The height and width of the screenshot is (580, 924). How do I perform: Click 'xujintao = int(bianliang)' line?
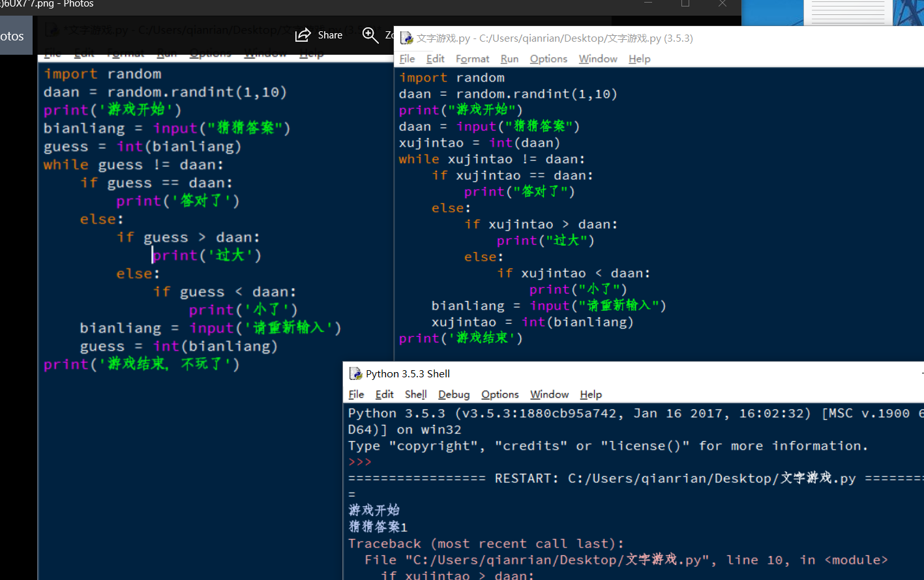[x=533, y=322]
